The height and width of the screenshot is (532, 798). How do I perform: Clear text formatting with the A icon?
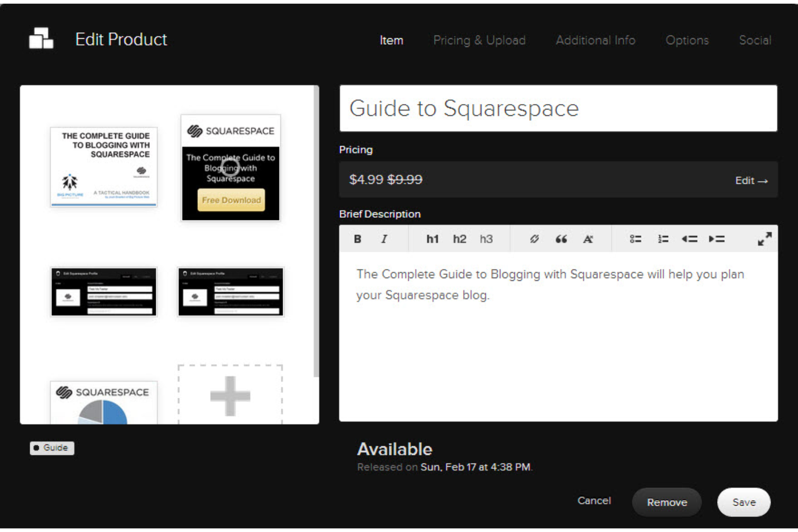tap(588, 239)
